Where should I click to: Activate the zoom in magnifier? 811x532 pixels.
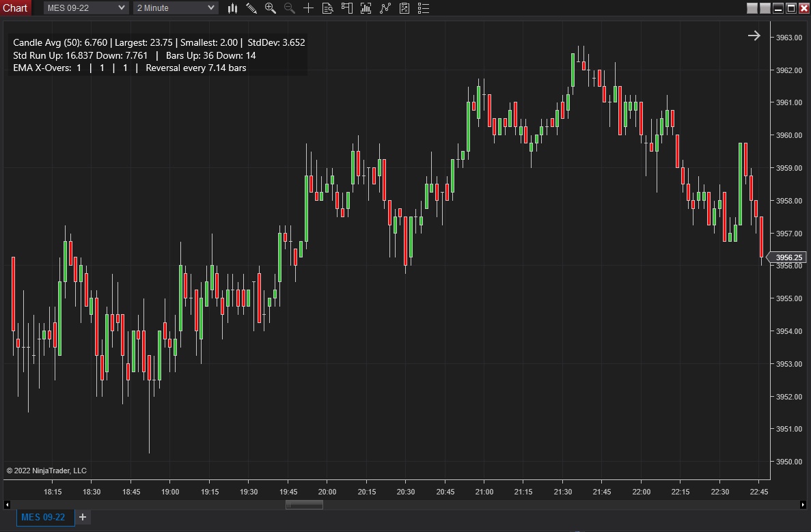tap(270, 8)
